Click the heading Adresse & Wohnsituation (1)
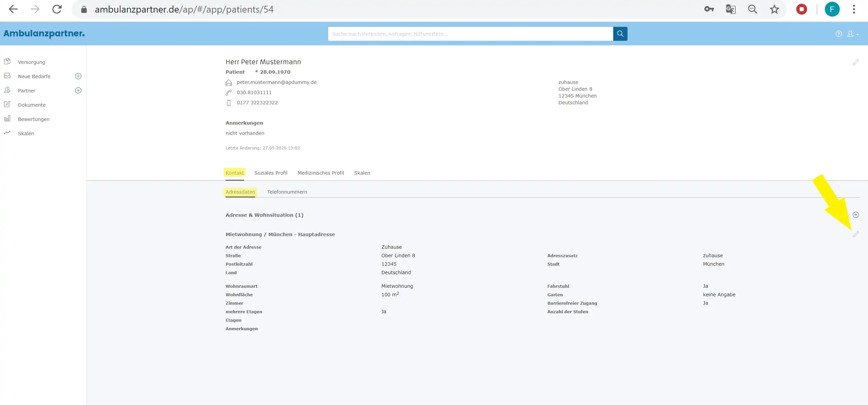Image resolution: width=868 pixels, height=405 pixels. [264, 215]
